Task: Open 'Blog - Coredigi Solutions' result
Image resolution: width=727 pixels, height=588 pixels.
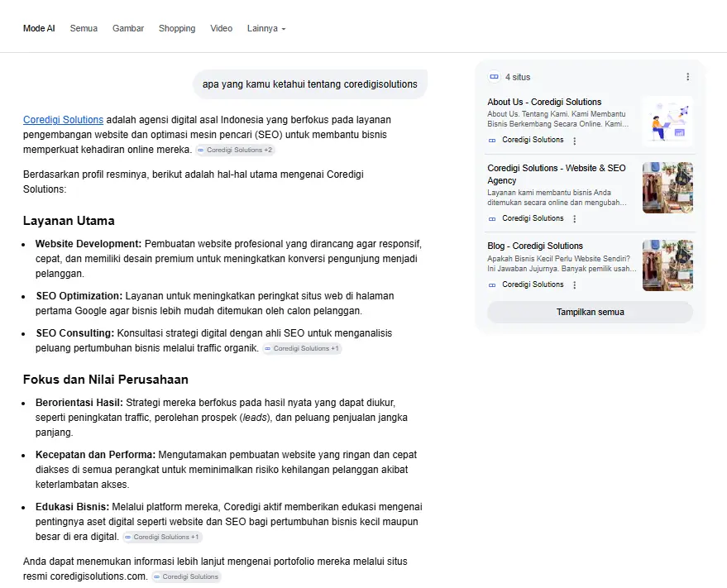Action: point(534,246)
